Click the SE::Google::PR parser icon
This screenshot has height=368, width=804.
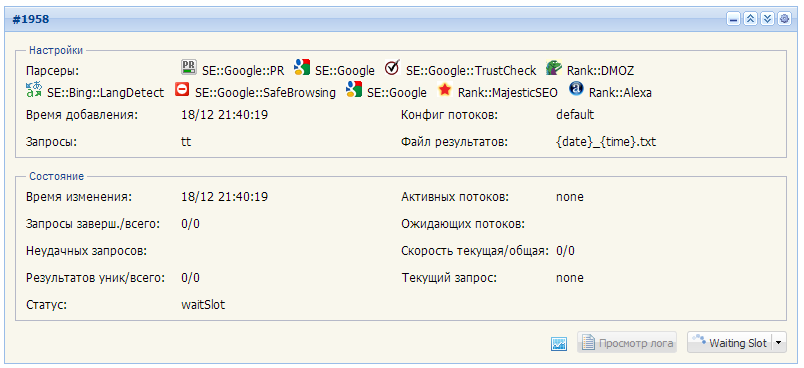pos(189,67)
